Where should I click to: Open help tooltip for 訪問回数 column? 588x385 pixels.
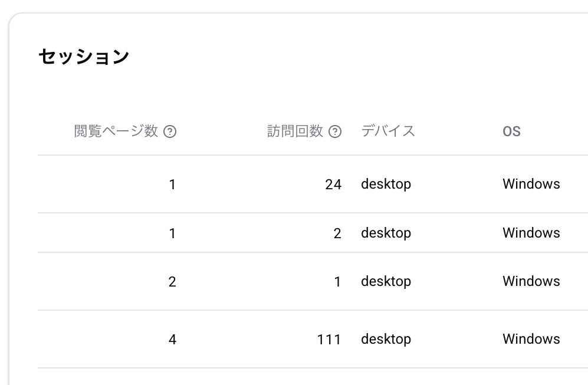(335, 132)
